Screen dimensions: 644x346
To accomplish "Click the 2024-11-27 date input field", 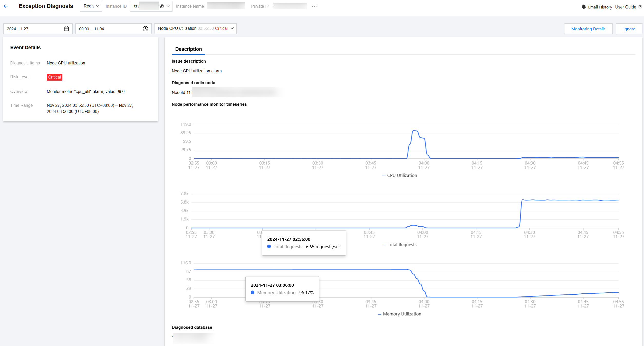I will pyautogui.click(x=33, y=29).
